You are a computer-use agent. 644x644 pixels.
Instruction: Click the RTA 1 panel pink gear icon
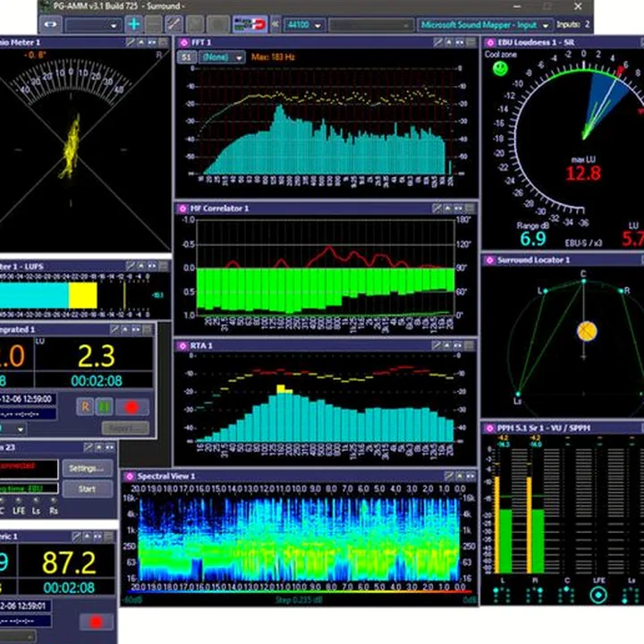click(x=182, y=346)
